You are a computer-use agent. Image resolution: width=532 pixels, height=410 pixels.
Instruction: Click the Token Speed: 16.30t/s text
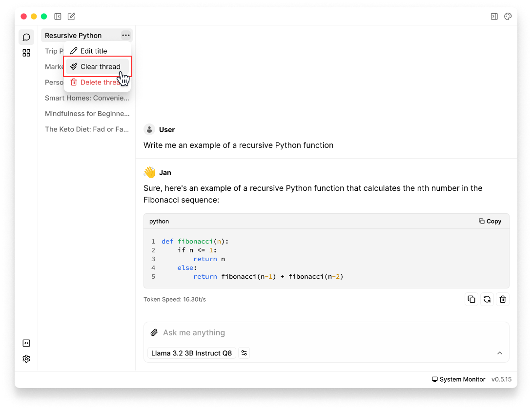pyautogui.click(x=175, y=299)
